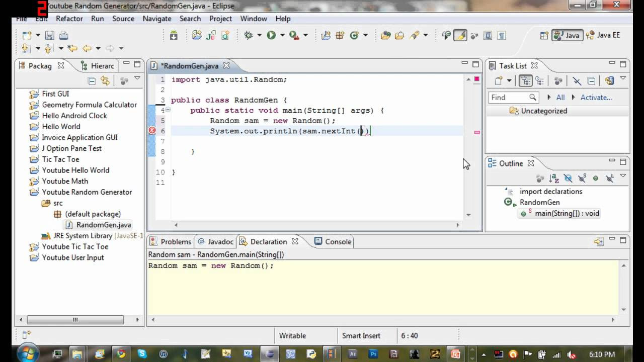The width and height of the screenshot is (644, 362).
Task: Click the Package Explorer horizontal scrollbar thumb
Action: [75, 320]
